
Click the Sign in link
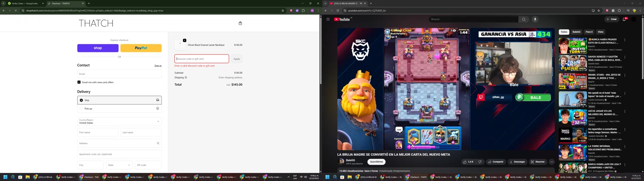click(158, 66)
